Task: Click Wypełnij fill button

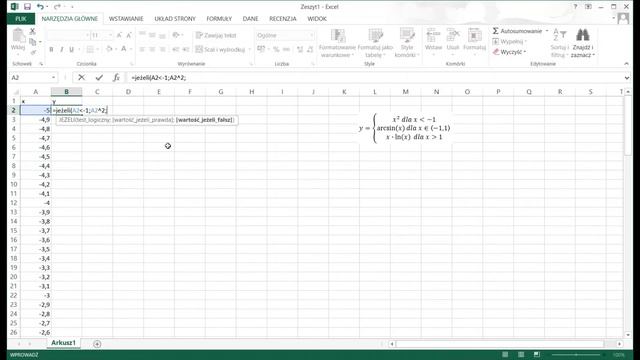Action: pyautogui.click(x=509, y=42)
